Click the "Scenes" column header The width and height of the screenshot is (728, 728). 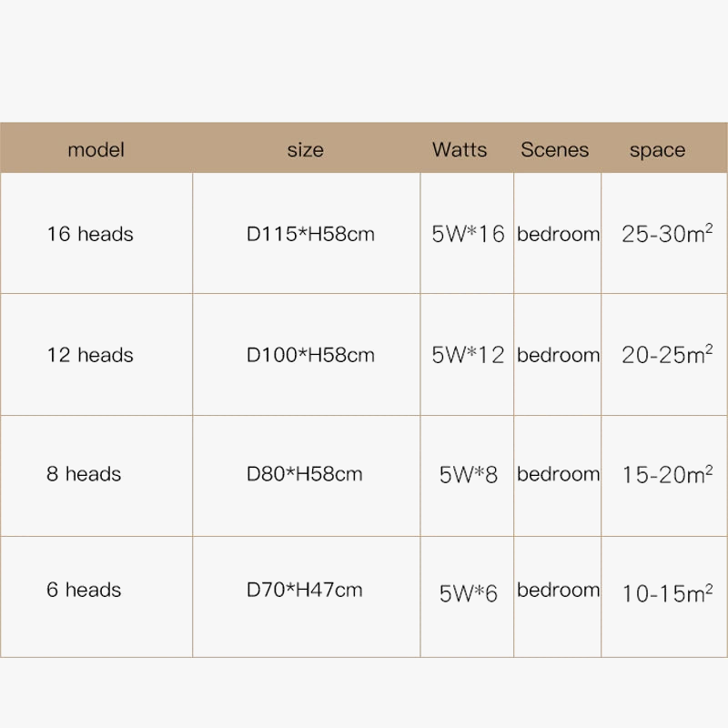[x=555, y=149]
